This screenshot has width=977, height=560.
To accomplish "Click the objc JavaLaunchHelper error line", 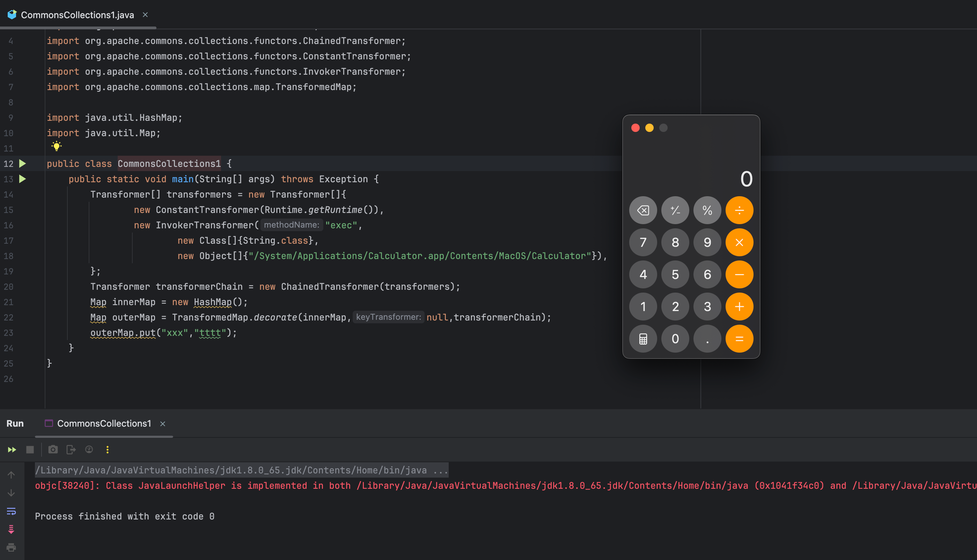I will tap(506, 485).
